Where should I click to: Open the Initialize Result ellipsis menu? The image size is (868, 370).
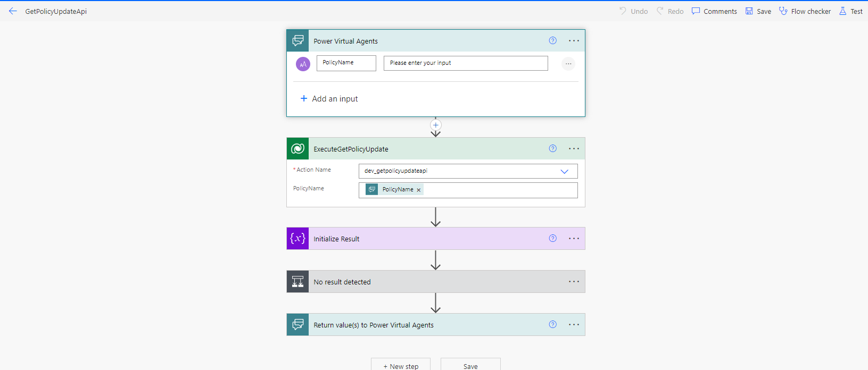[574, 238]
